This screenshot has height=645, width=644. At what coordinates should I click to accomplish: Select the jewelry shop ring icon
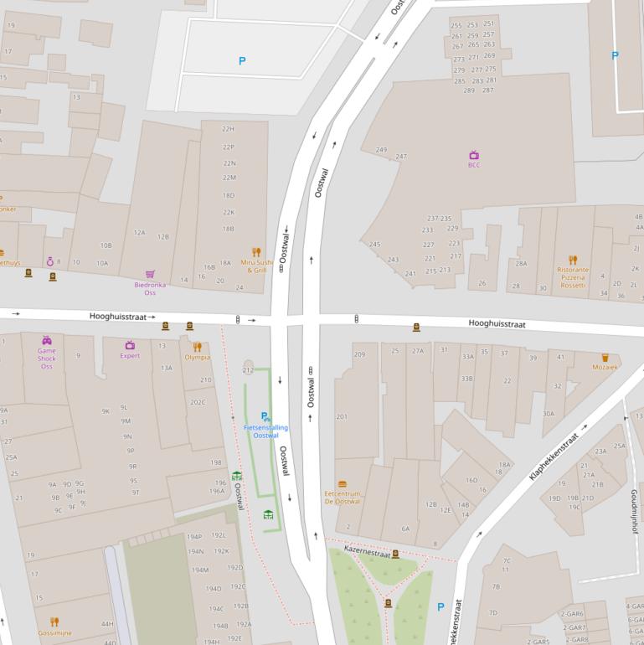(x=49, y=261)
